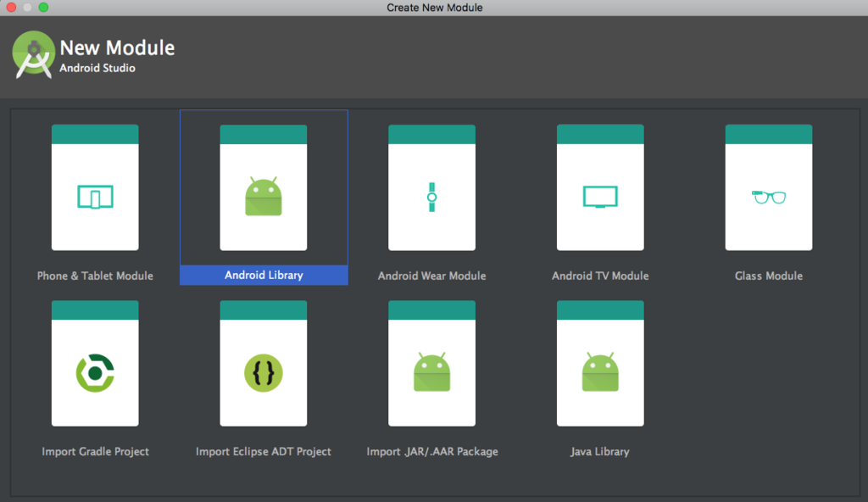Image resolution: width=868 pixels, height=502 pixels.
Task: Click the "Create New Module" window title
Action: (435, 8)
